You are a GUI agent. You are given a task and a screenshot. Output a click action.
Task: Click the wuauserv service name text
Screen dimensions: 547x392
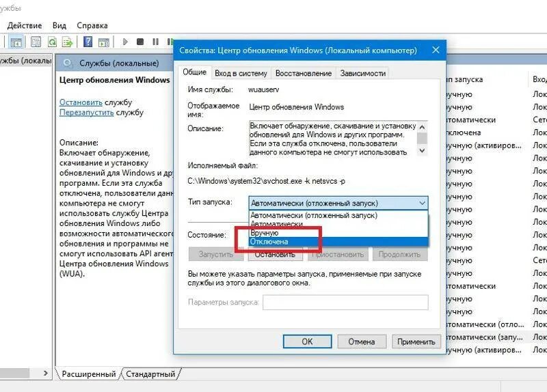(263, 89)
